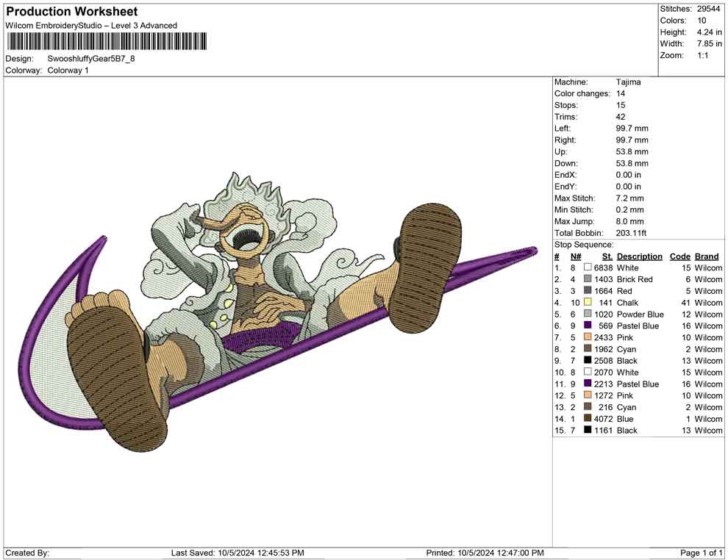Click the 'St.' column header

pos(607,256)
